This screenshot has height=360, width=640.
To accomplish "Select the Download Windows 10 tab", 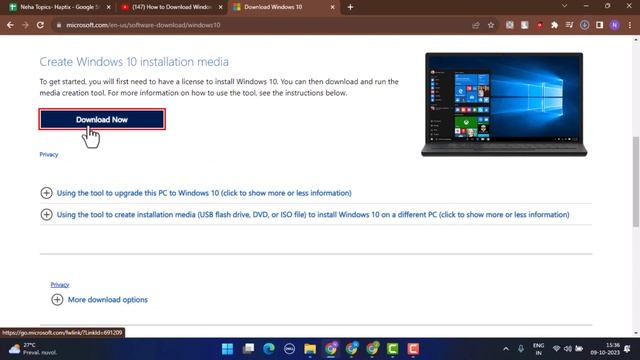I will [283, 7].
